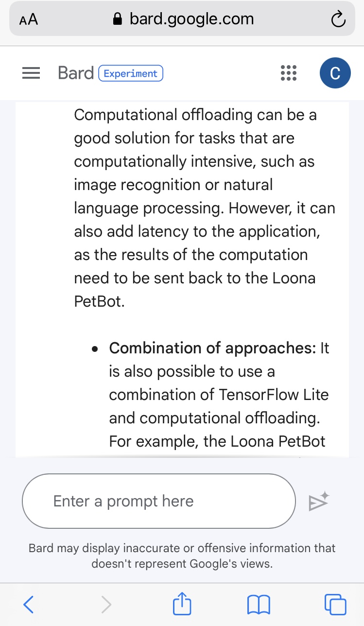Tap the lock icon beside the URL

click(x=117, y=19)
